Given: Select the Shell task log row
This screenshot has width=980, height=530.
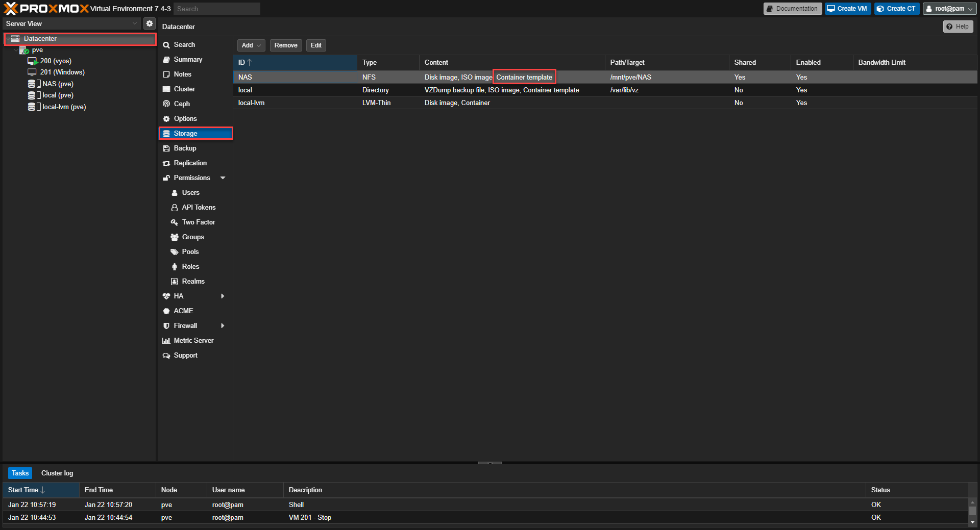Looking at the screenshot, I should [x=485, y=505].
